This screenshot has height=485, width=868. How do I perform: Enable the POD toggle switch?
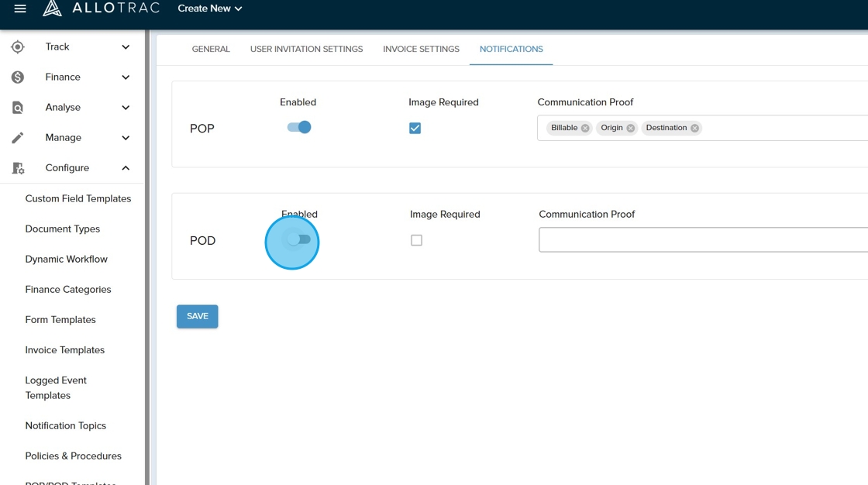[298, 240]
